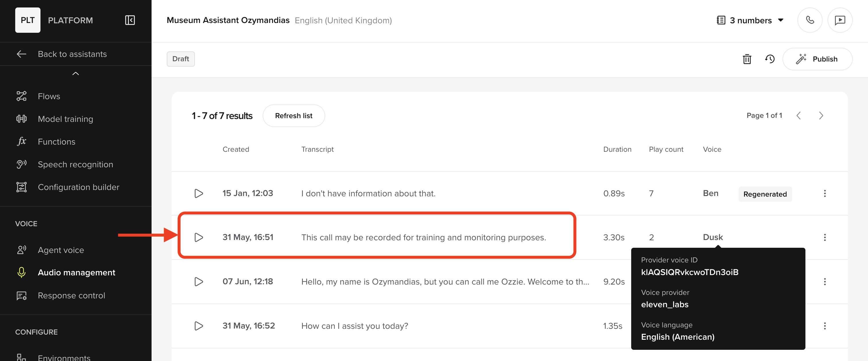Play the 'How can I assist' clip
The image size is (868, 361).
pyautogui.click(x=198, y=326)
